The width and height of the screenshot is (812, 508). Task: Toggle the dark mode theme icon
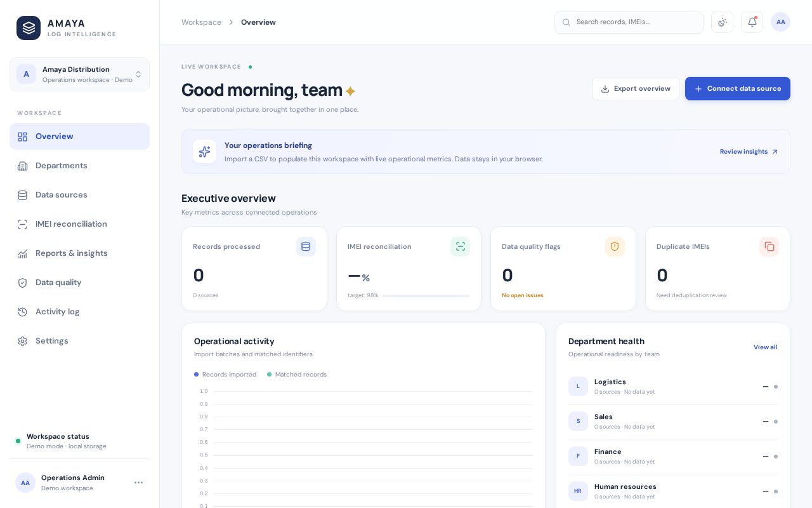click(x=722, y=22)
